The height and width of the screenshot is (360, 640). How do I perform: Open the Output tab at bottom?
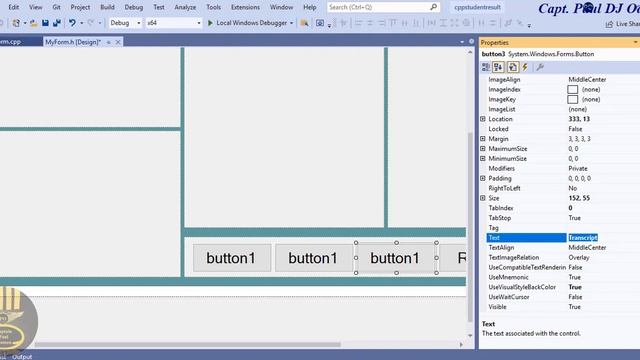pos(22,357)
